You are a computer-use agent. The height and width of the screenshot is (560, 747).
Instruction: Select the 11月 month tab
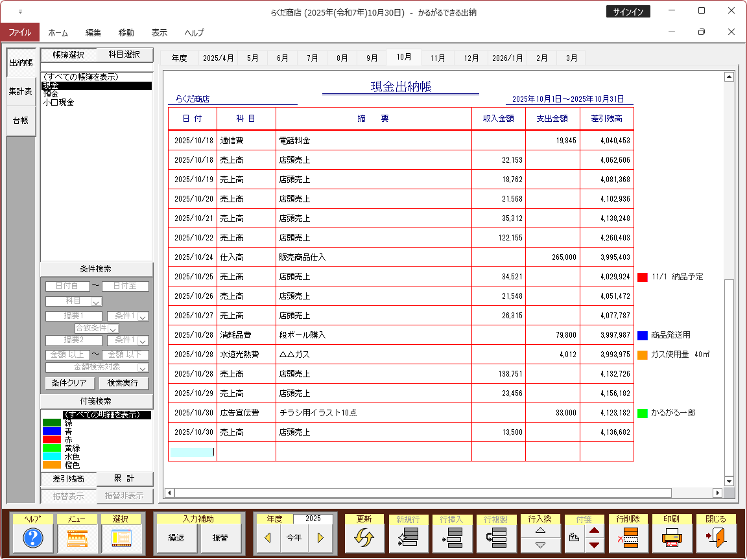click(x=438, y=58)
